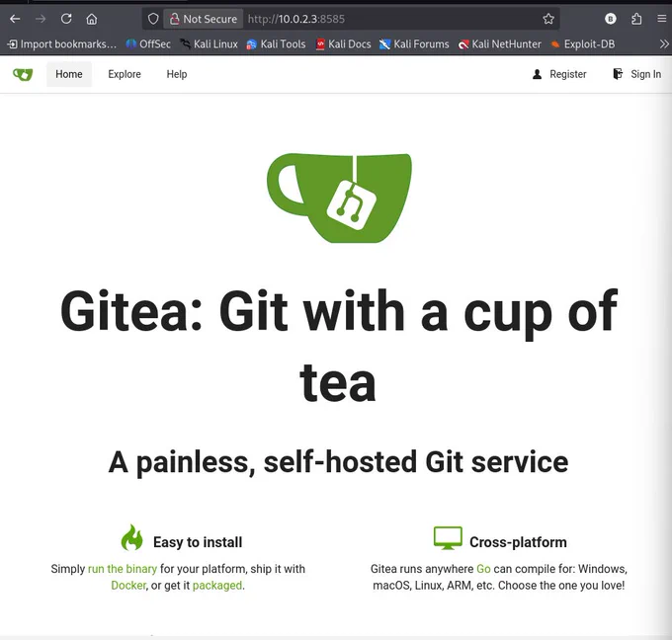Open the Extensions puzzle icon
672x640 pixels.
(x=636, y=19)
